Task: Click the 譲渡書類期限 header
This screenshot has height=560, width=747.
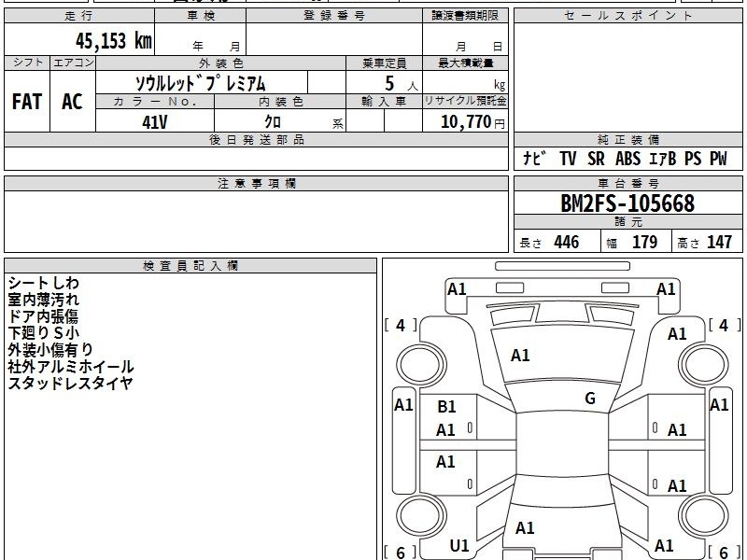Action: click(465, 16)
